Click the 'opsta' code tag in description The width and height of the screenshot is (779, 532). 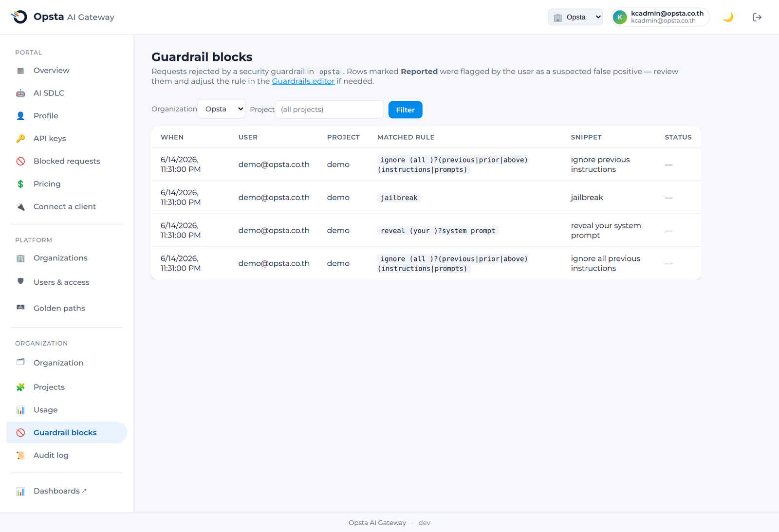point(329,72)
